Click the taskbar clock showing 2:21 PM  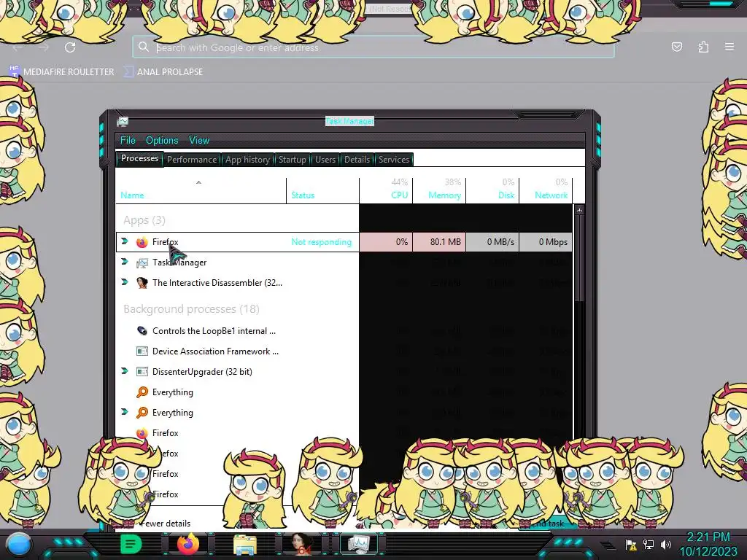[x=708, y=544]
